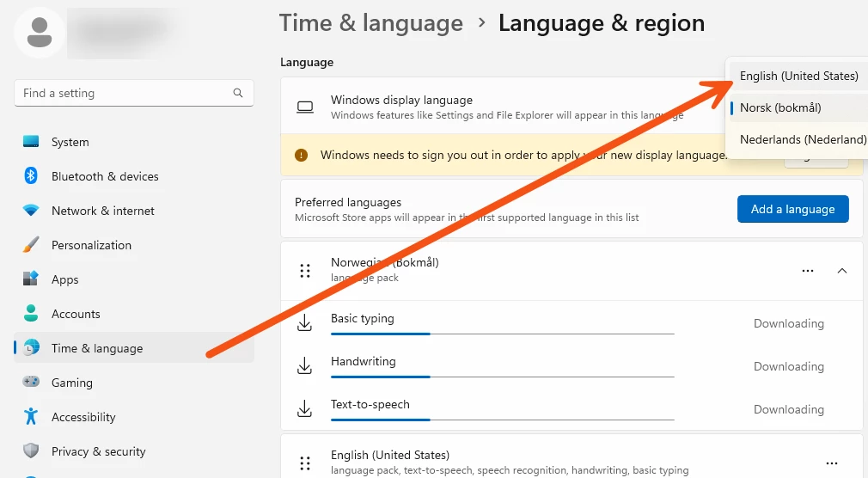
Task: Click the Handwriting label
Action: [x=364, y=361]
